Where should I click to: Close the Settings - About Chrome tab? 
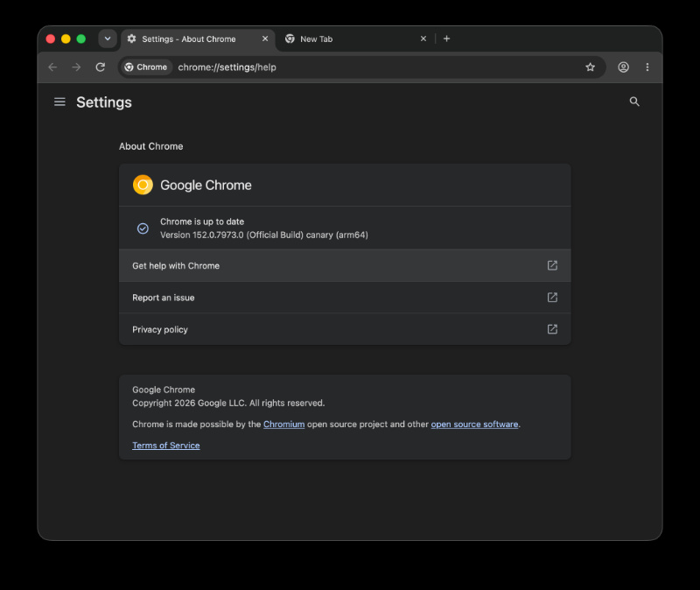pos(265,39)
